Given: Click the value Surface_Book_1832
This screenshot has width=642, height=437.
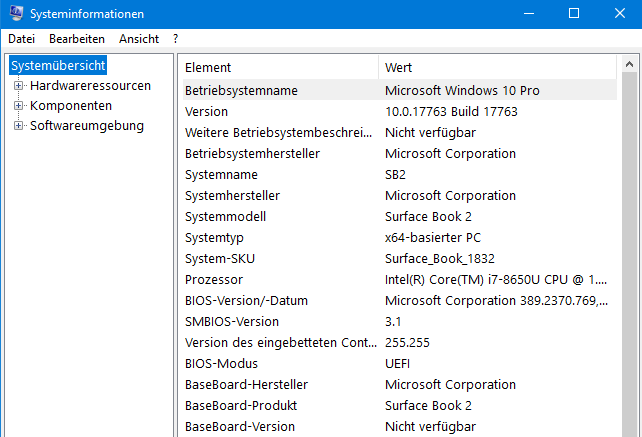Looking at the screenshot, I should [440, 258].
